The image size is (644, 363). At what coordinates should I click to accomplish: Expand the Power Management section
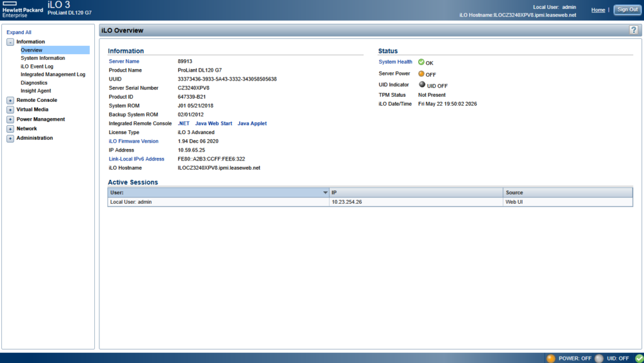pyautogui.click(x=10, y=120)
